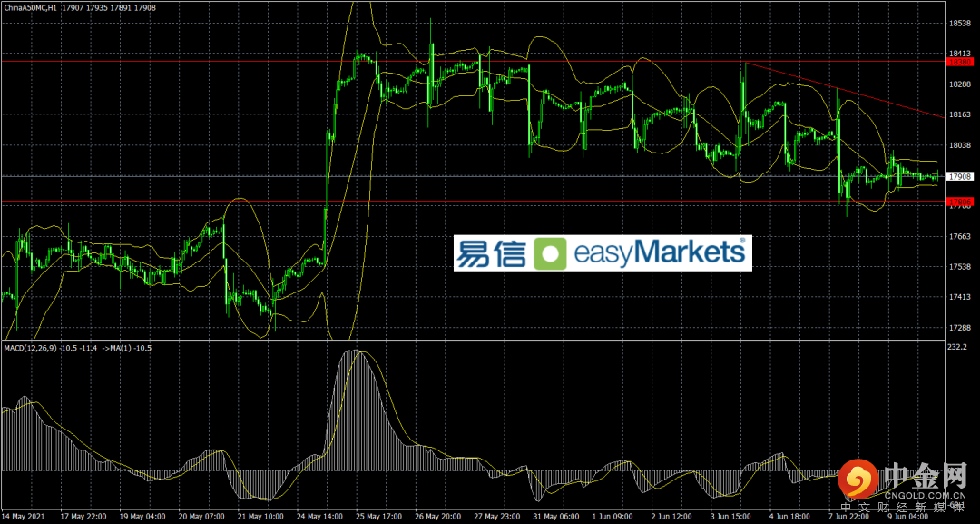Click the 18288 price axis label
The image size is (980, 524).
tap(959, 84)
